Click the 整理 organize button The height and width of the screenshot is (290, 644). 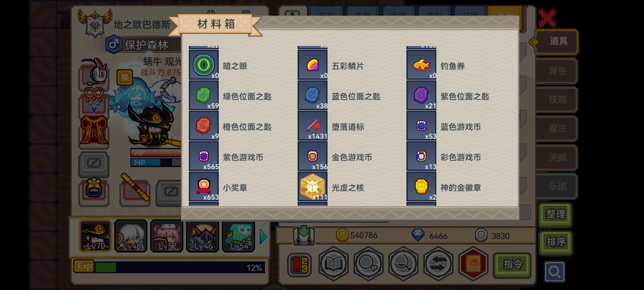click(x=555, y=214)
